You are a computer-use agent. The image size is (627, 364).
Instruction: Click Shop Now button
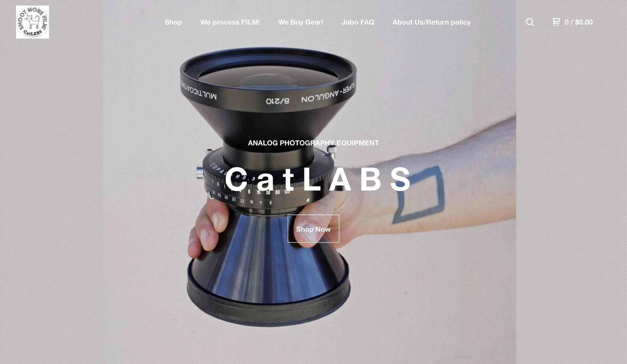click(313, 229)
